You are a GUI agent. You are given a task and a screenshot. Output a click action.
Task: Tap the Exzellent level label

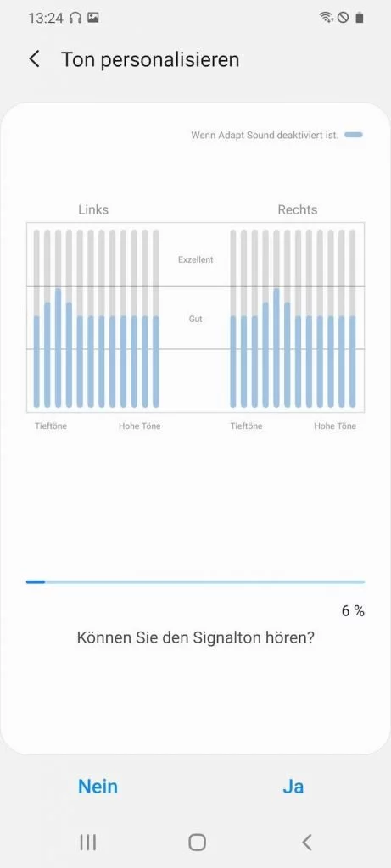(x=195, y=259)
